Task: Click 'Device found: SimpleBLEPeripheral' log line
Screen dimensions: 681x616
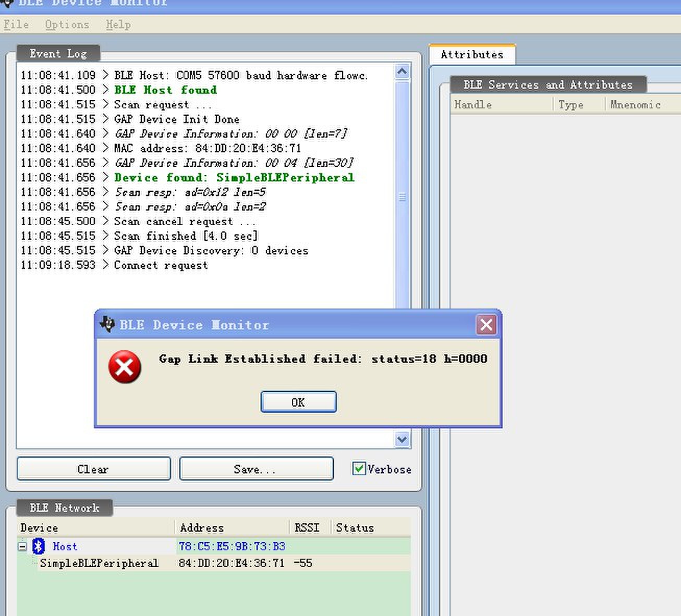Action: [x=188, y=178]
